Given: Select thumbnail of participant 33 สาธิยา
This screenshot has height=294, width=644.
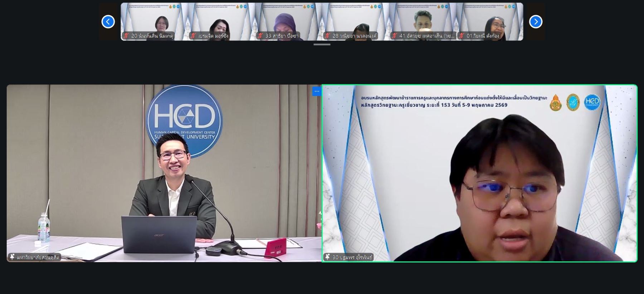Looking at the screenshot, I should pyautogui.click(x=288, y=22).
